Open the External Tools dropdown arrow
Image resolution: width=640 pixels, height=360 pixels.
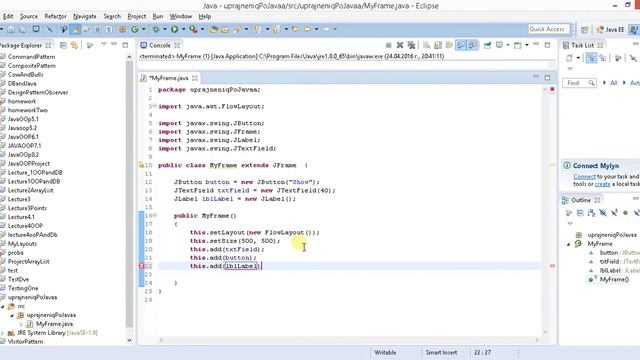pos(202,29)
